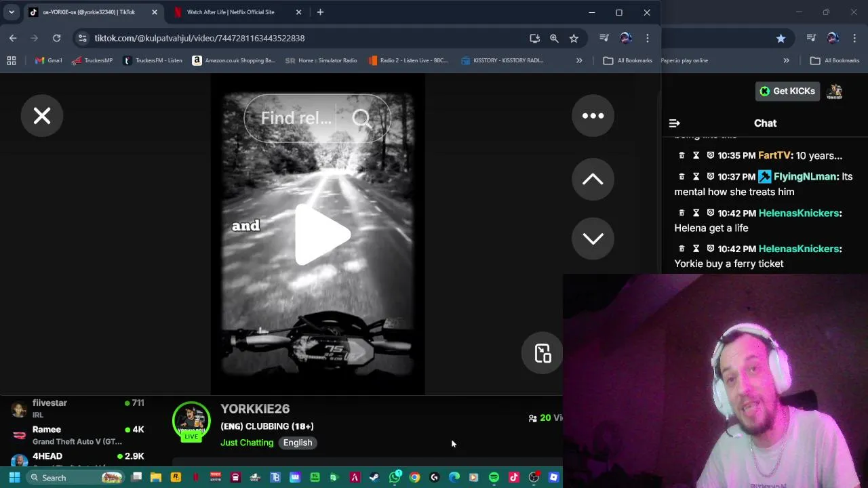Open Ramee's Grand Theft Auto V stream
The image size is (868, 488).
coord(78,435)
